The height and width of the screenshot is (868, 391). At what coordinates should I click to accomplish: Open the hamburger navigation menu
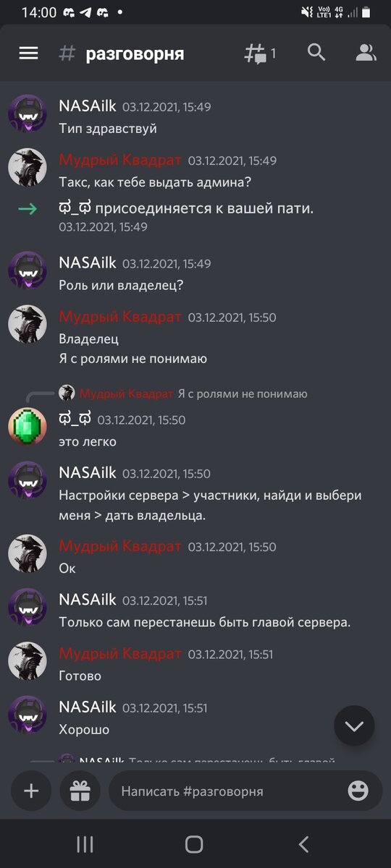[x=29, y=53]
